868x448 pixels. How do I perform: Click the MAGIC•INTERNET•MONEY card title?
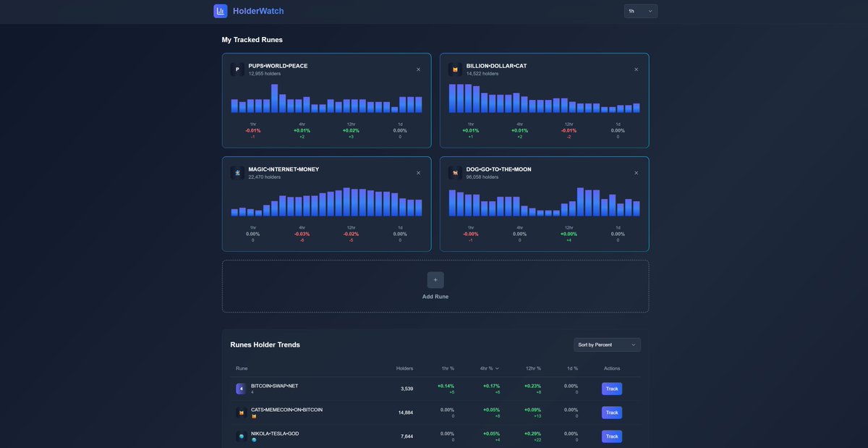coord(284,169)
